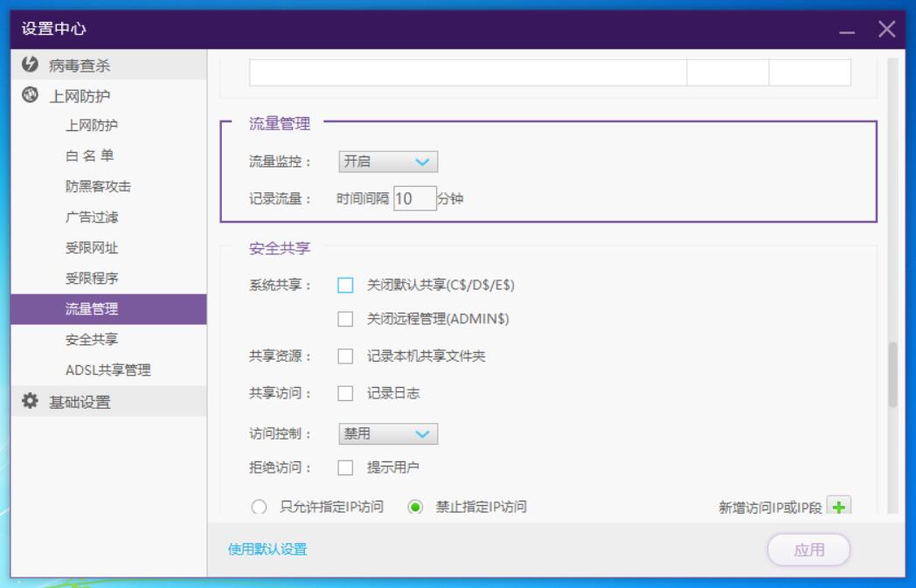This screenshot has height=588, width=916.
Task: Click the green plus to add IP
Action: [839, 507]
